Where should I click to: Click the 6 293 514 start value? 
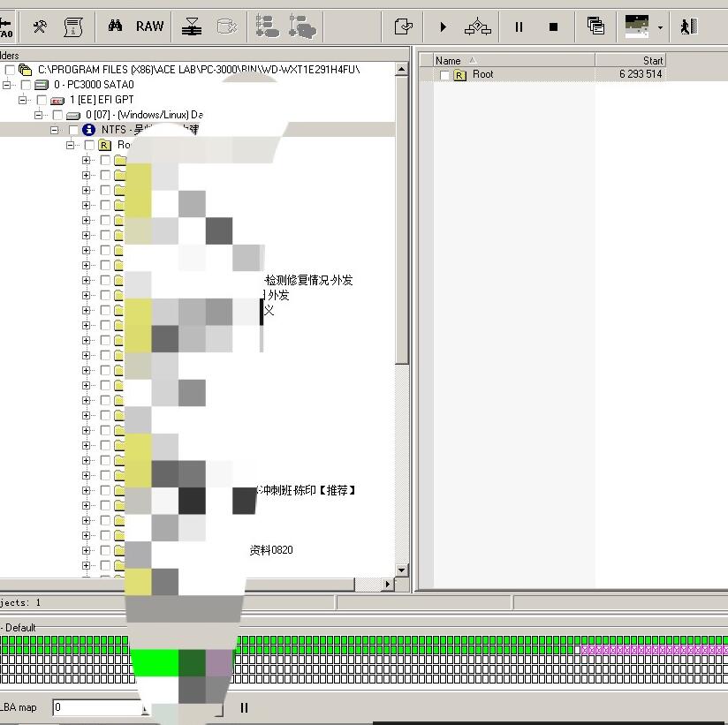pos(641,74)
